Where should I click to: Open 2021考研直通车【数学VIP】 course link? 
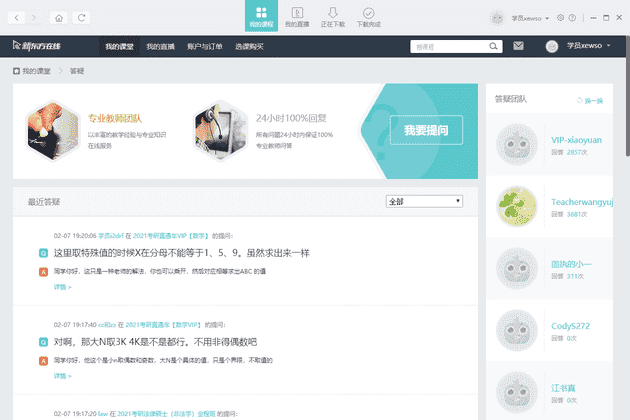tap(164, 325)
